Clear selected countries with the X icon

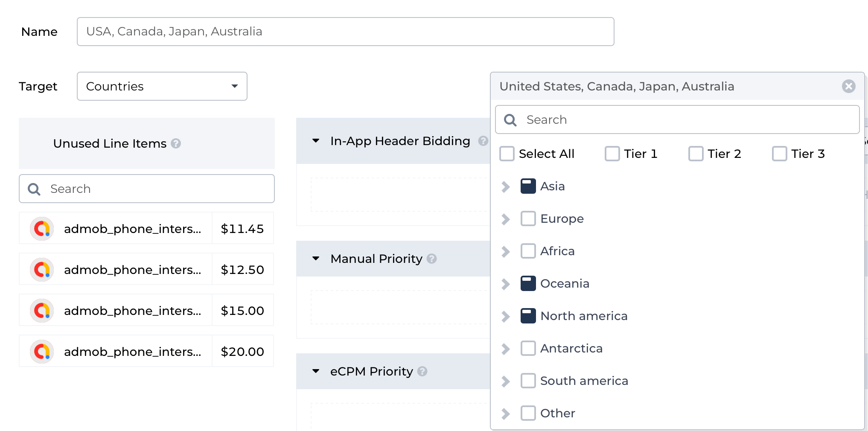click(x=848, y=86)
